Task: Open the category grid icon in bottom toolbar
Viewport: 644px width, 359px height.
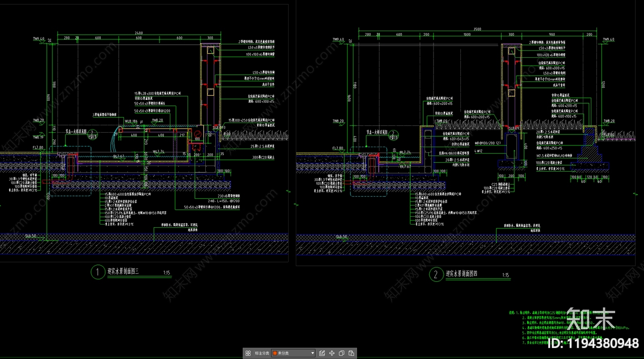Action: click(x=248, y=353)
